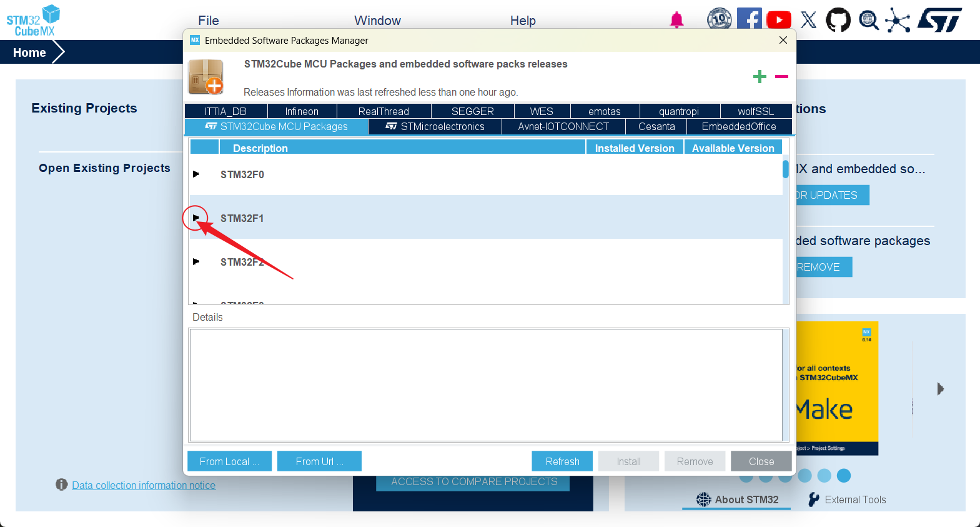980x527 pixels.
Task: Click the Available Version column header
Action: coord(733,148)
